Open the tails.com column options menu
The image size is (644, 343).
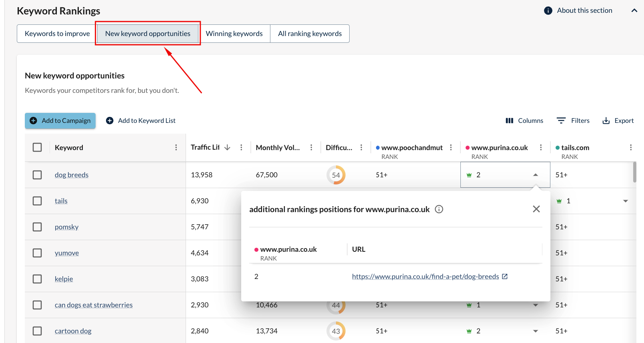coord(631,148)
